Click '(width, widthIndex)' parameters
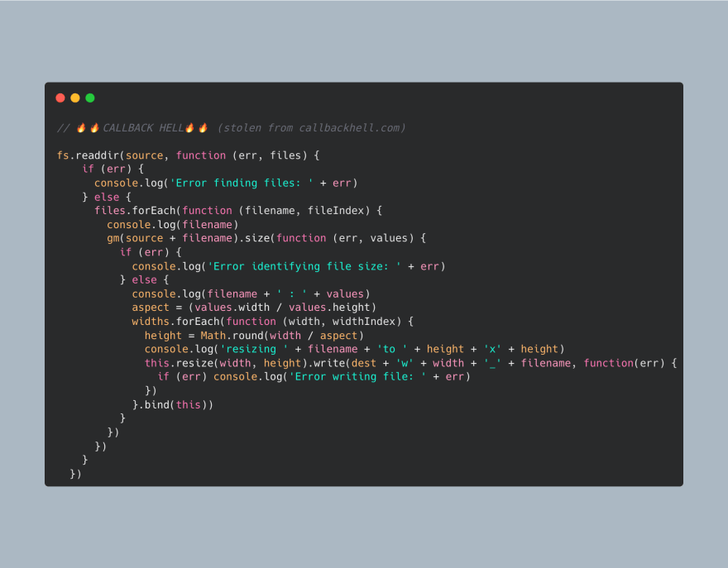This screenshot has width=728, height=568. (x=342, y=322)
